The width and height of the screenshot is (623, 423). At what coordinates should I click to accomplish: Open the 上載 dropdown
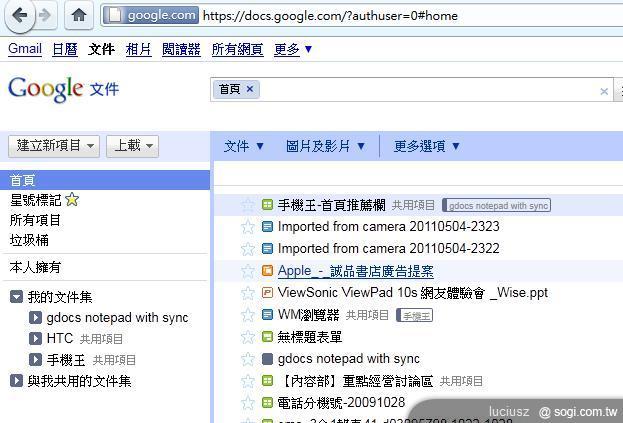pyautogui.click(x=132, y=146)
